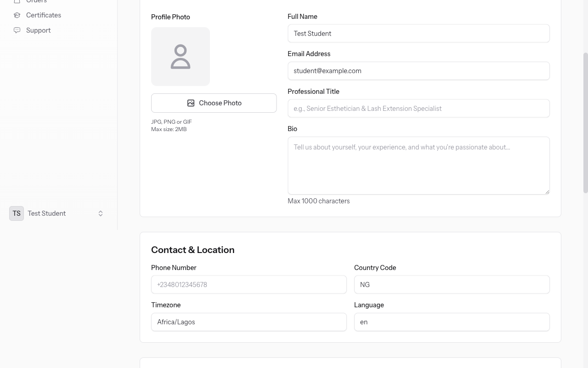Viewport: 588px width, 368px height.
Task: Click inside the Bio text area
Action: (x=418, y=166)
